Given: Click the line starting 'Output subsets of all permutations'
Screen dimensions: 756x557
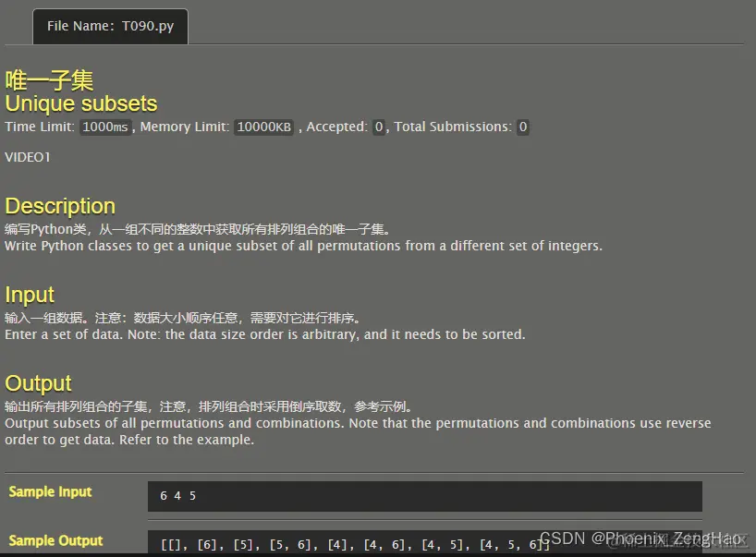Looking at the screenshot, I should [x=358, y=431].
